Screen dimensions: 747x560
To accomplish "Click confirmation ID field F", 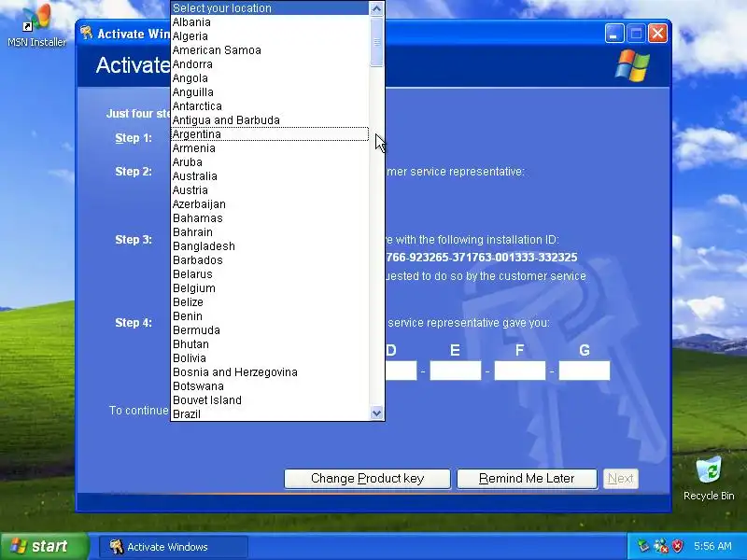I will (520, 371).
